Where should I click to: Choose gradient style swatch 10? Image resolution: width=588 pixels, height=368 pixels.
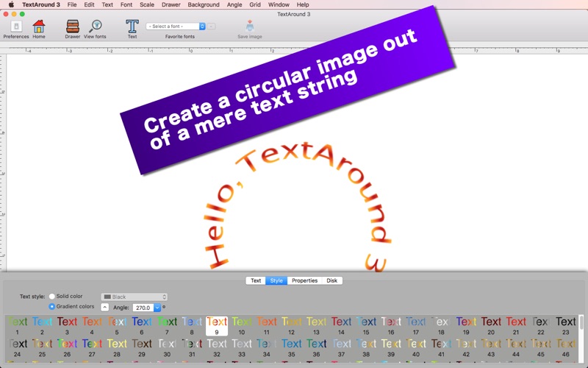(x=242, y=325)
